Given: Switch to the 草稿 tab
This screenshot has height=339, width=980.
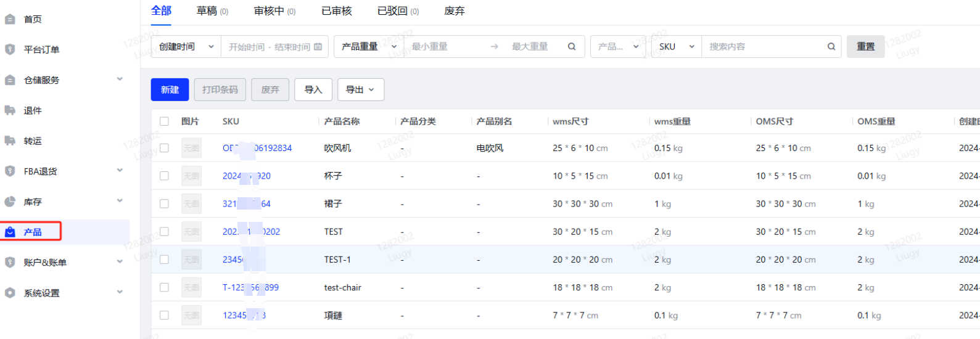Looking at the screenshot, I should [212, 11].
